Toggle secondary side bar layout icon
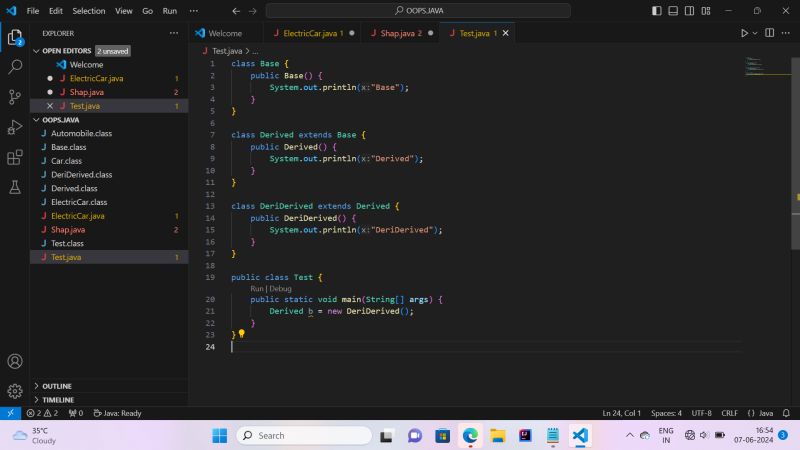The height and width of the screenshot is (450, 800). pyautogui.click(x=689, y=11)
